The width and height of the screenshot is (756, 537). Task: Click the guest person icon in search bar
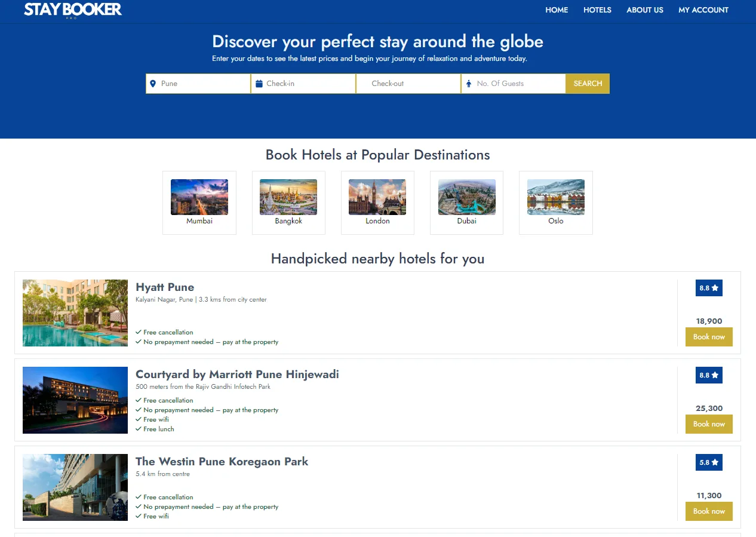[x=469, y=84]
